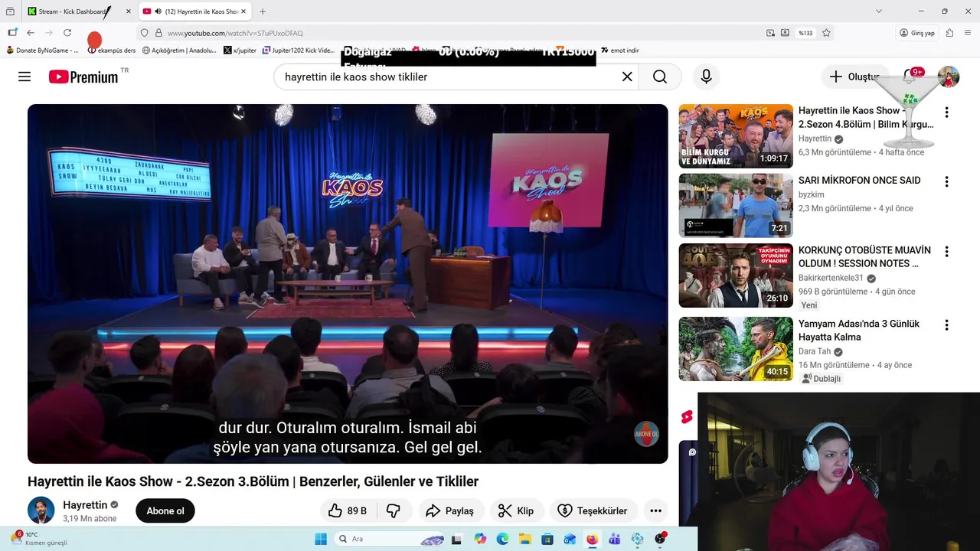Create a clip with Klip button
This screenshot has width=980, height=551.
[517, 510]
